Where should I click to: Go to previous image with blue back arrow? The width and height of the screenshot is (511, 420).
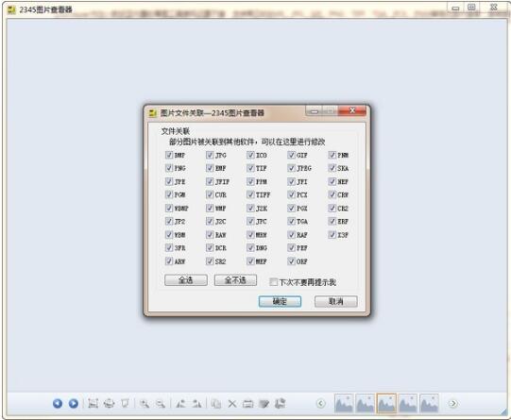click(x=58, y=404)
